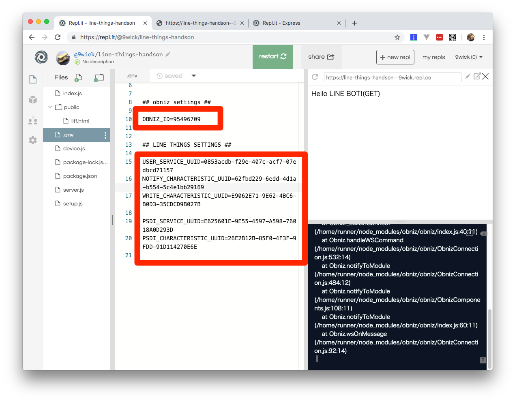Click the preview URL input field
Viewport: 532px width, 419px height.
click(393, 77)
